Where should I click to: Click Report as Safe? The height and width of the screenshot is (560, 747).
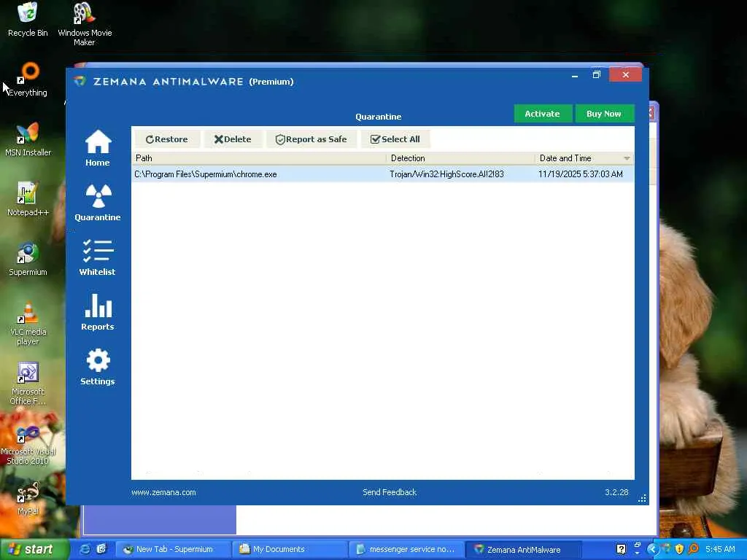(311, 139)
